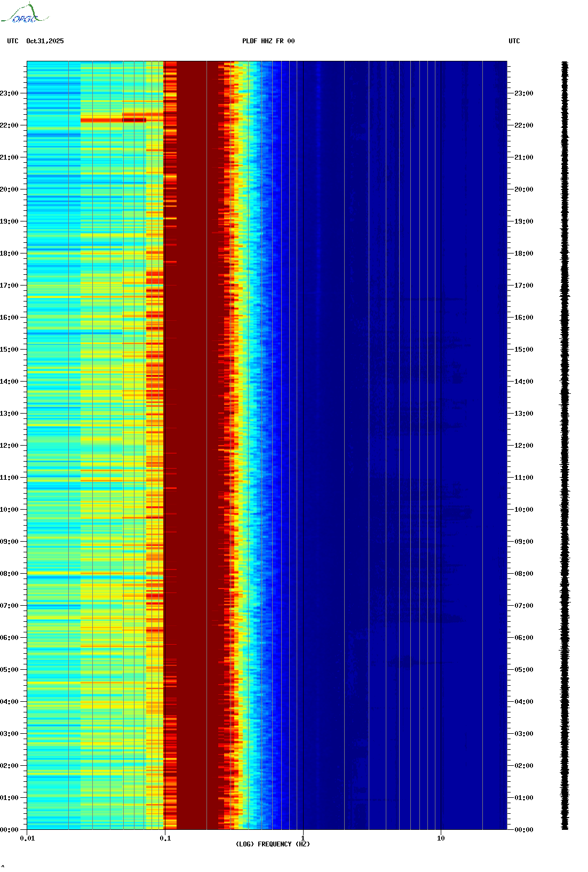Viewport: 588px width, 872px height.
Task: Click the OGS logo in the header
Action: 25,13
